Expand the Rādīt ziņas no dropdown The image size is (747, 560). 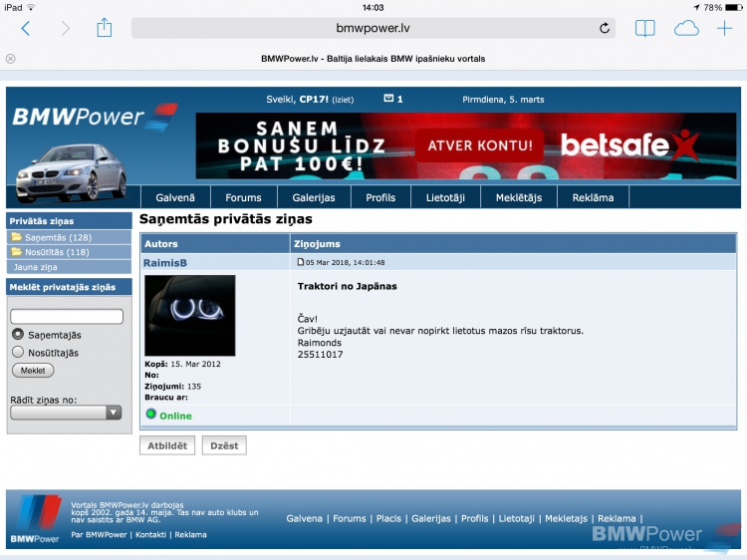[x=66, y=413]
